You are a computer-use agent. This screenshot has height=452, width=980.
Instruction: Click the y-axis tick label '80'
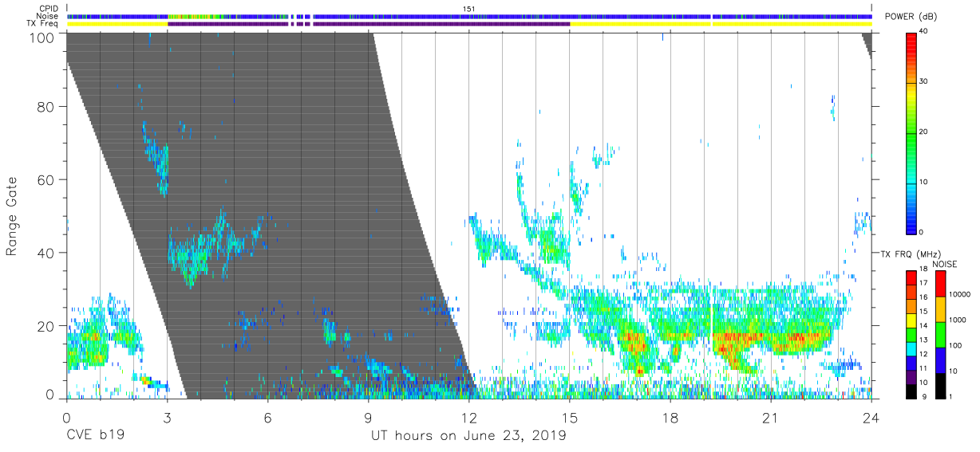click(45, 107)
